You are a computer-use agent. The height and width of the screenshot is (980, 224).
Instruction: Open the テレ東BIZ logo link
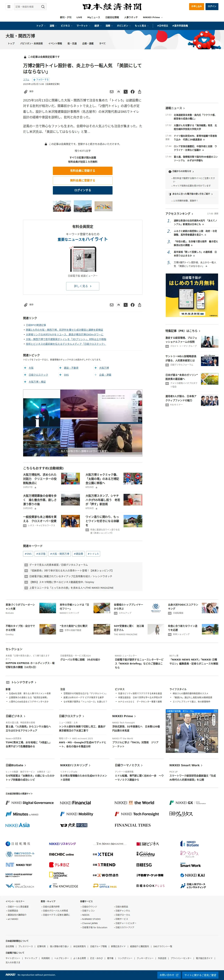coord(59,865)
